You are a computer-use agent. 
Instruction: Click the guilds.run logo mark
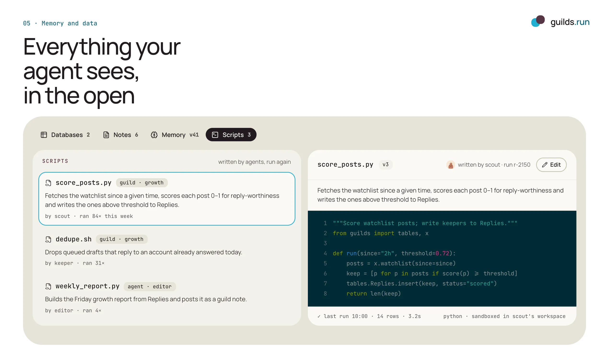tap(538, 21)
